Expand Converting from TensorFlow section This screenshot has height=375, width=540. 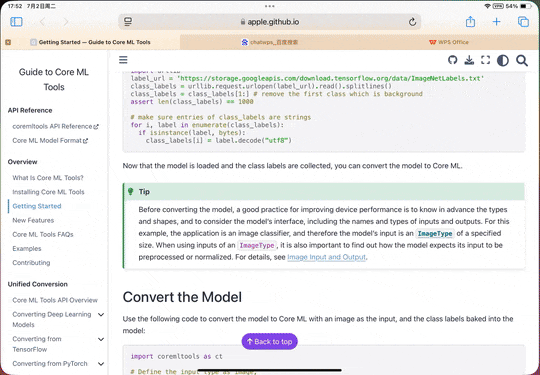coord(101,339)
